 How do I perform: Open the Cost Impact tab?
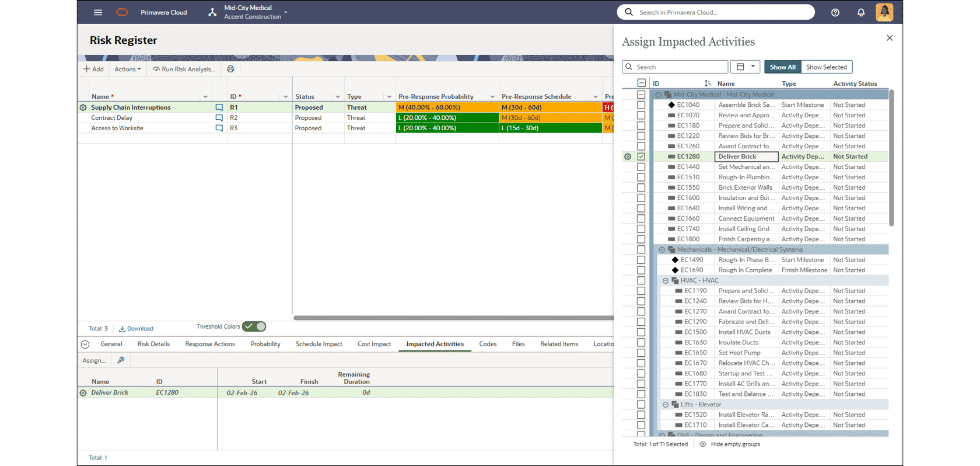pyautogui.click(x=374, y=344)
